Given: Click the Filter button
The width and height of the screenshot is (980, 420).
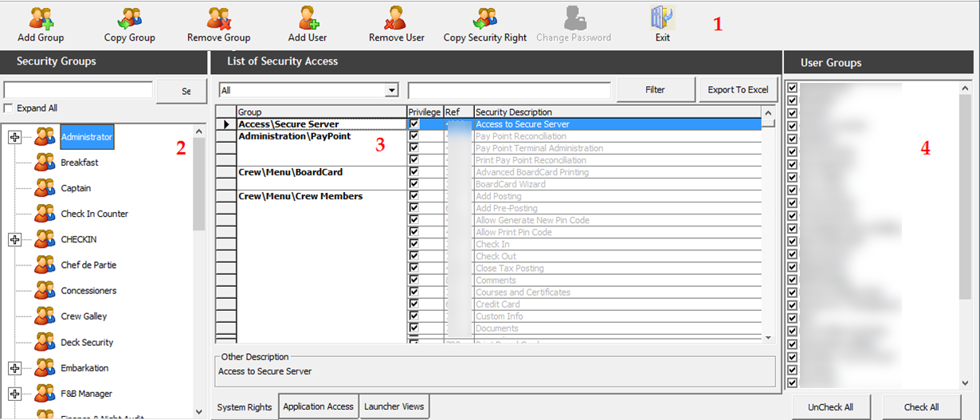Looking at the screenshot, I should tap(656, 90).
